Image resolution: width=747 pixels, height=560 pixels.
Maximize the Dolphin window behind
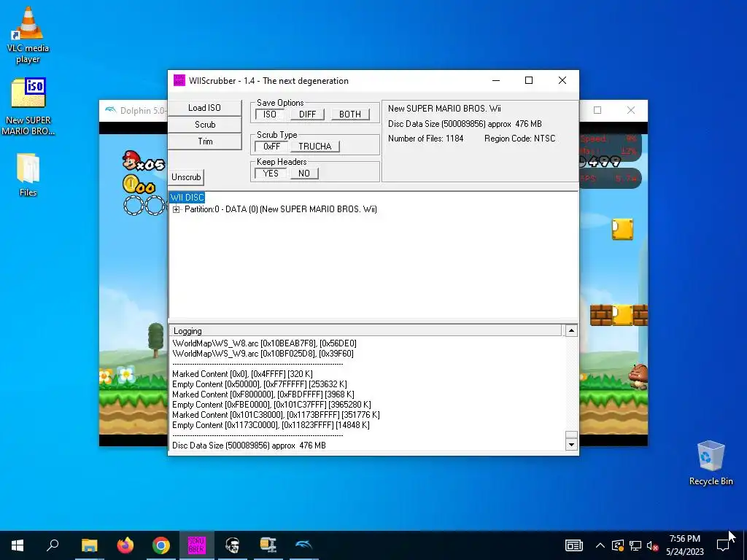pos(597,110)
